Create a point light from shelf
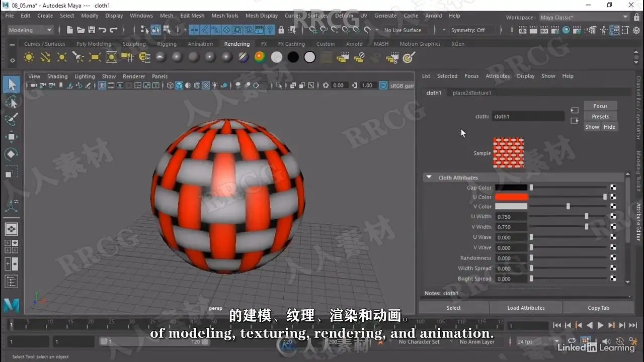This screenshot has height=362, width=644. (62, 57)
